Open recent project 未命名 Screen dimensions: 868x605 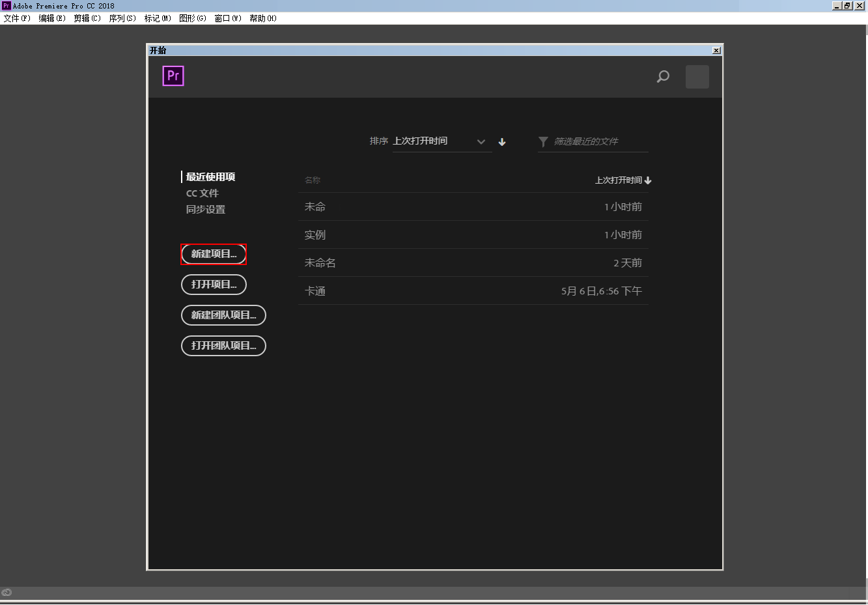point(473,263)
